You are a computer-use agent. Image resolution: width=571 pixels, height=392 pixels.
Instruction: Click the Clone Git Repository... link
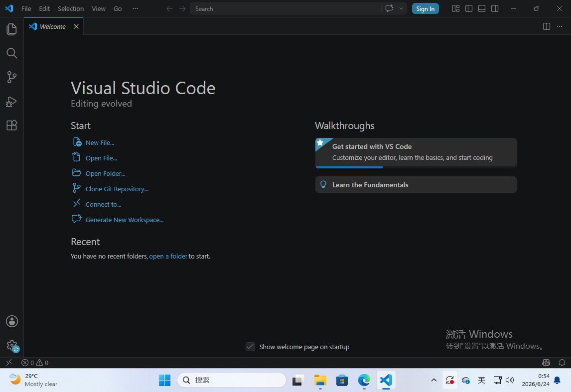[x=117, y=189]
